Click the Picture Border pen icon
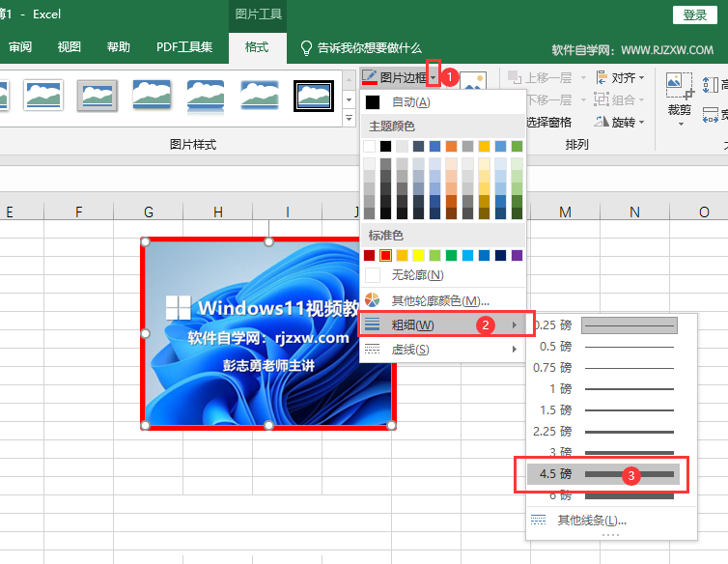 [370, 77]
